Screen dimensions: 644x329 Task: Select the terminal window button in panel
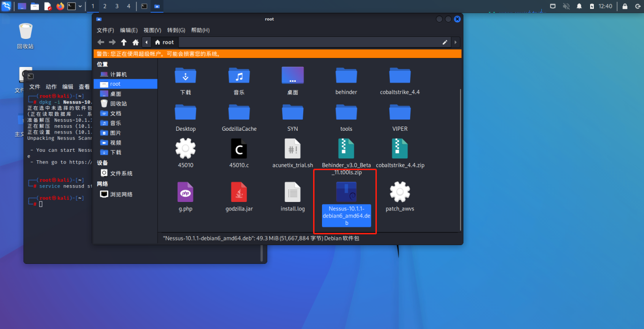[x=144, y=6]
